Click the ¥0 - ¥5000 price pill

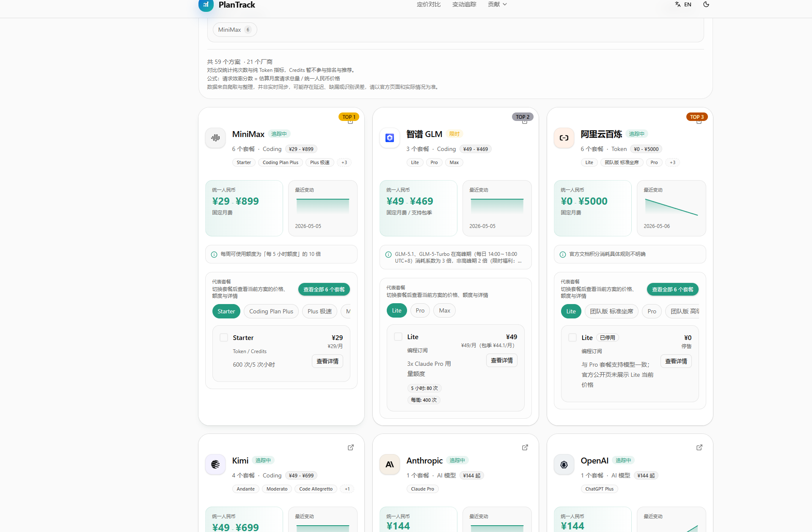pos(646,149)
